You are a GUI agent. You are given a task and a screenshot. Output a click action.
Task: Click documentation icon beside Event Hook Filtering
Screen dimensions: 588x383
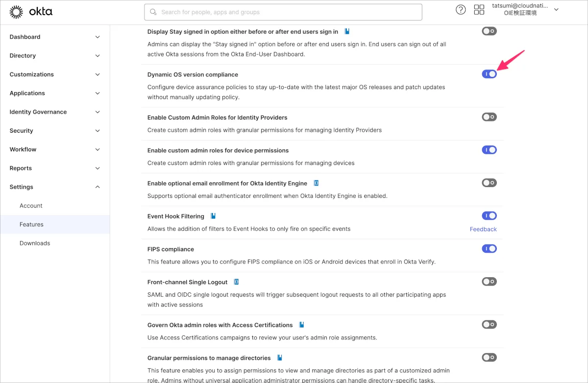pyautogui.click(x=213, y=216)
